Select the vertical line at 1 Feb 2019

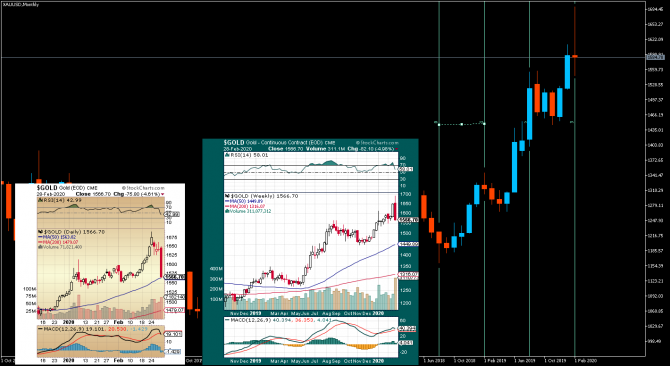click(x=484, y=179)
